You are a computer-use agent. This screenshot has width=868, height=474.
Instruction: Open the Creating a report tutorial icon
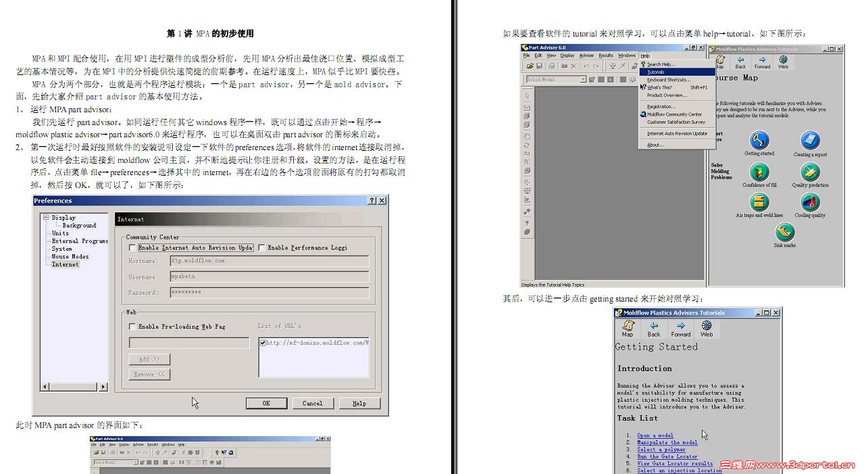coord(810,141)
